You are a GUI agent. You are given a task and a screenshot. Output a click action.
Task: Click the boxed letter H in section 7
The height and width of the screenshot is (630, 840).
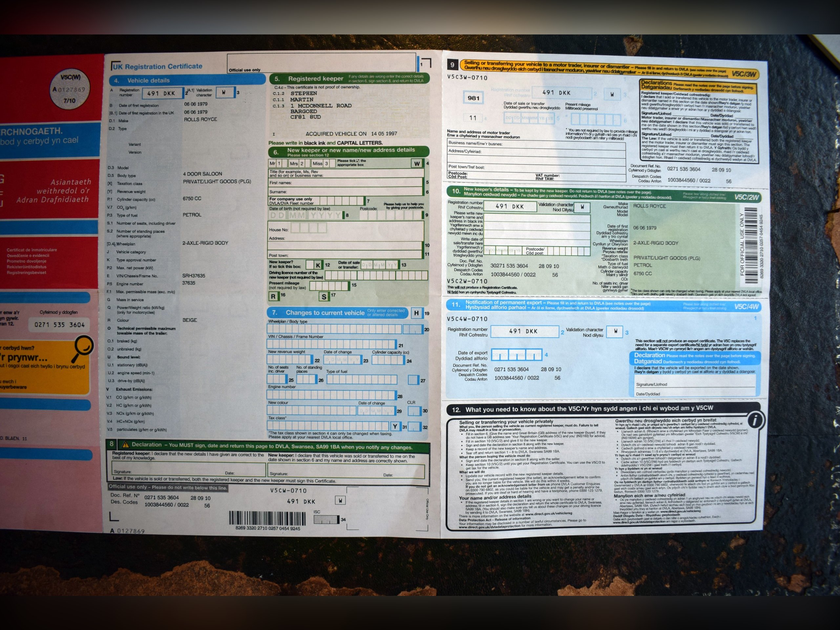coord(416,313)
